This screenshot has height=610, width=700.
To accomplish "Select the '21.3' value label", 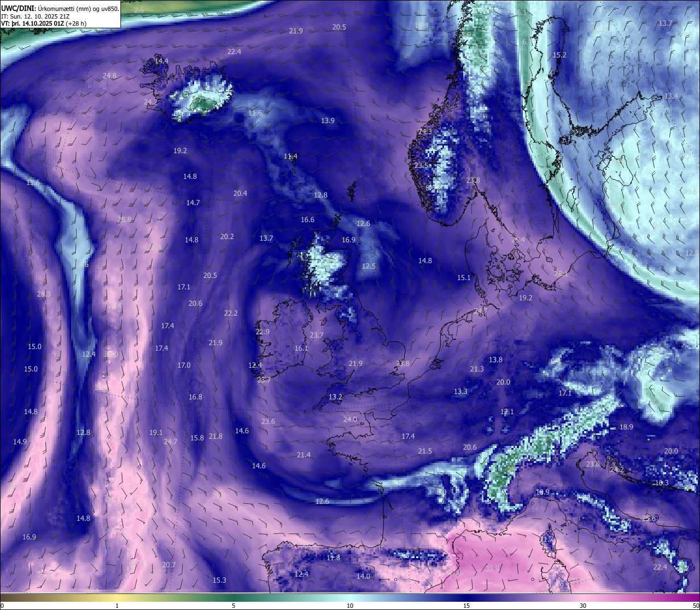I will click(x=477, y=369).
